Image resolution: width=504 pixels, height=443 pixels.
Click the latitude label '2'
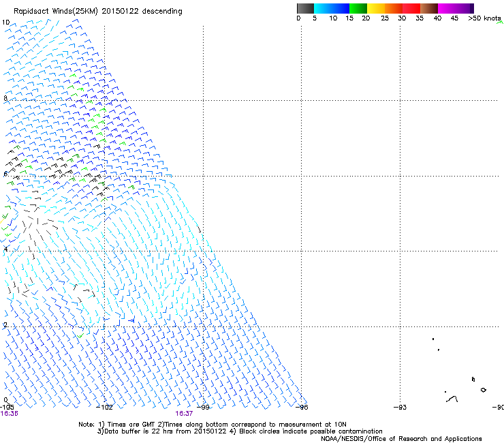(5, 324)
